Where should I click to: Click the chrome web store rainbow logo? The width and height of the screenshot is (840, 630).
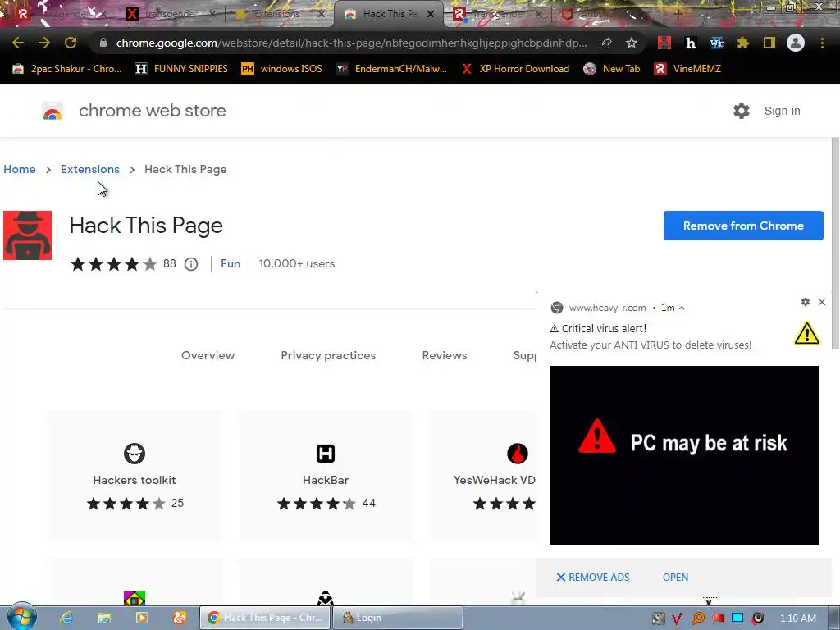[x=52, y=111]
